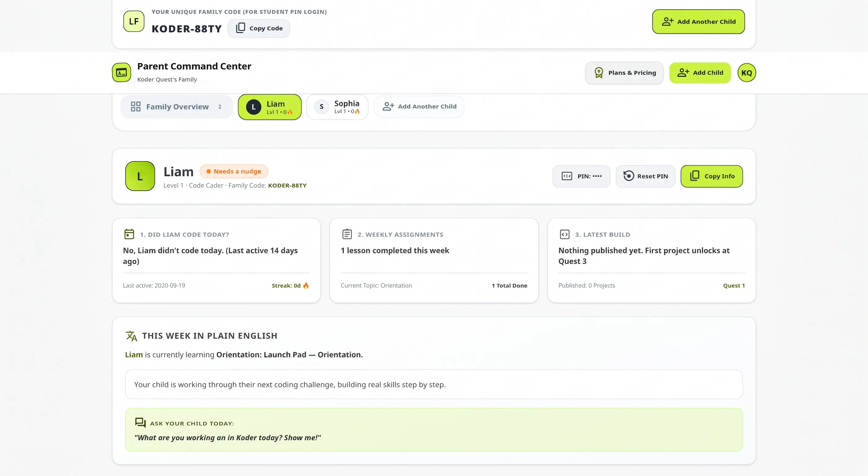
Task: Click Liam's large L avatar
Action: click(140, 176)
